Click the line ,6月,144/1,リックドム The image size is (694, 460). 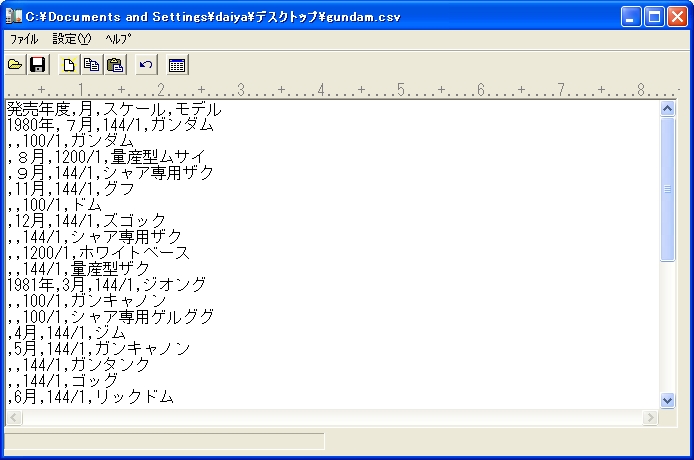pos(90,396)
